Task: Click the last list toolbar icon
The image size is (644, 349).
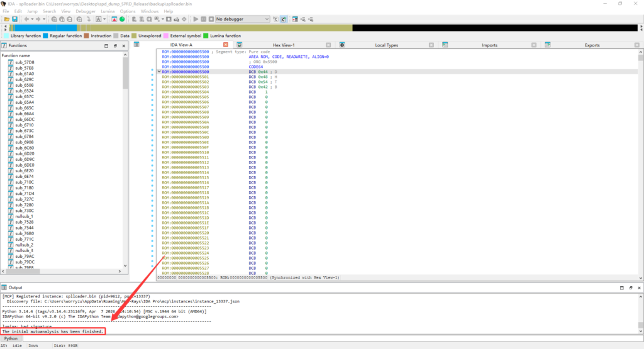Action: [311, 19]
